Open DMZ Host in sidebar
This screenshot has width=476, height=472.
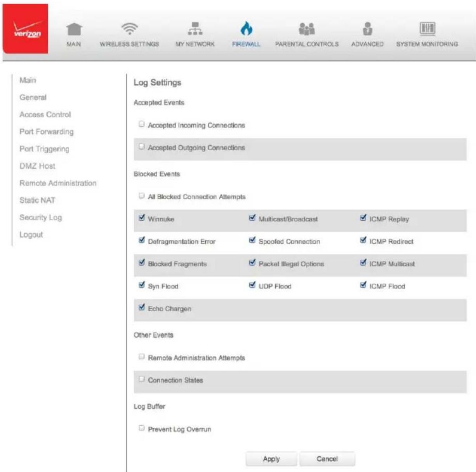point(37,166)
